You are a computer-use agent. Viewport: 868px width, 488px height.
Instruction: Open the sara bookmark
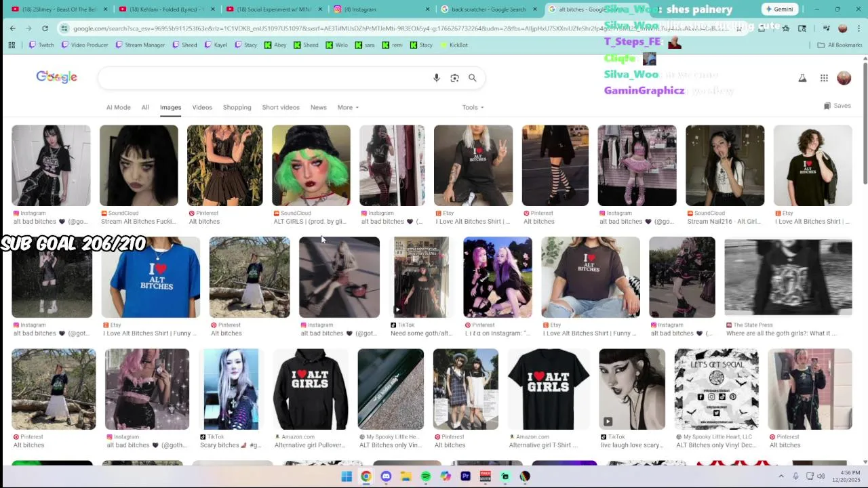[x=364, y=45]
